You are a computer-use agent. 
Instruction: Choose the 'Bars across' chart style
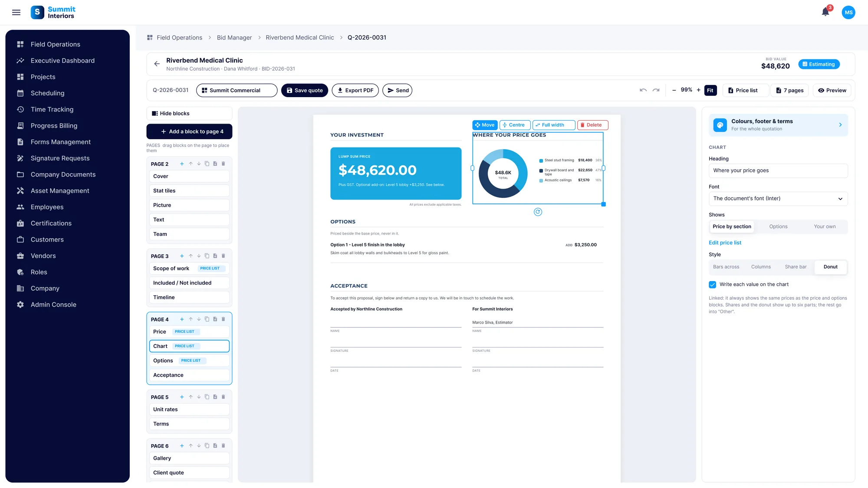(x=726, y=267)
